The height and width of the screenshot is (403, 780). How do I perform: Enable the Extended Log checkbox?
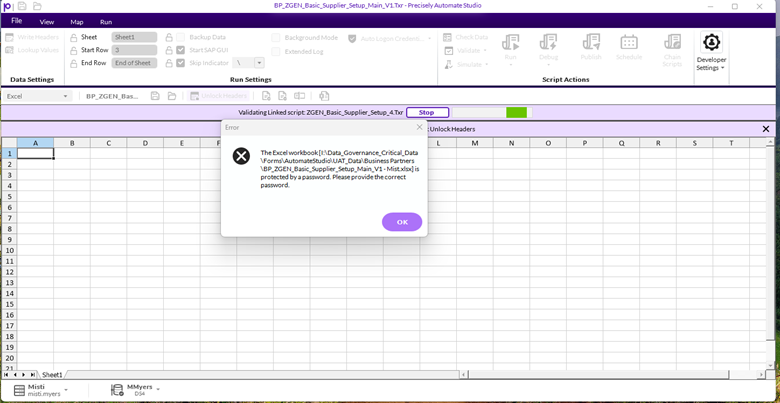click(276, 52)
